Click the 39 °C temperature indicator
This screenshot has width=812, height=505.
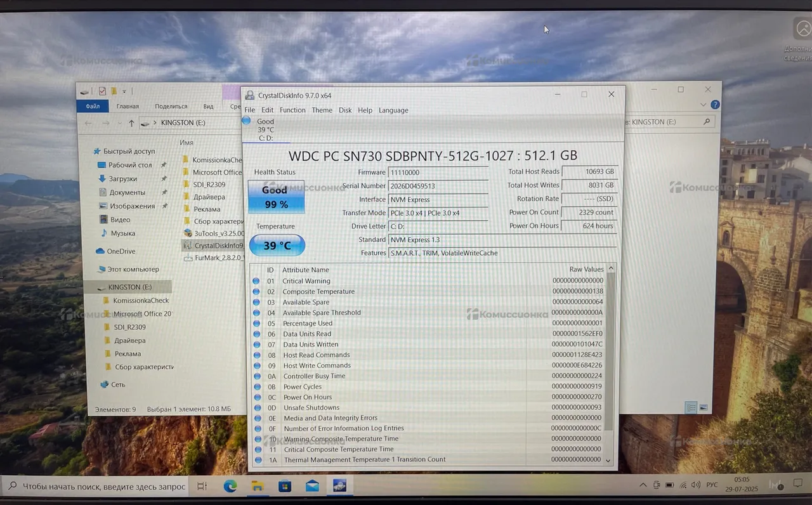tap(277, 246)
